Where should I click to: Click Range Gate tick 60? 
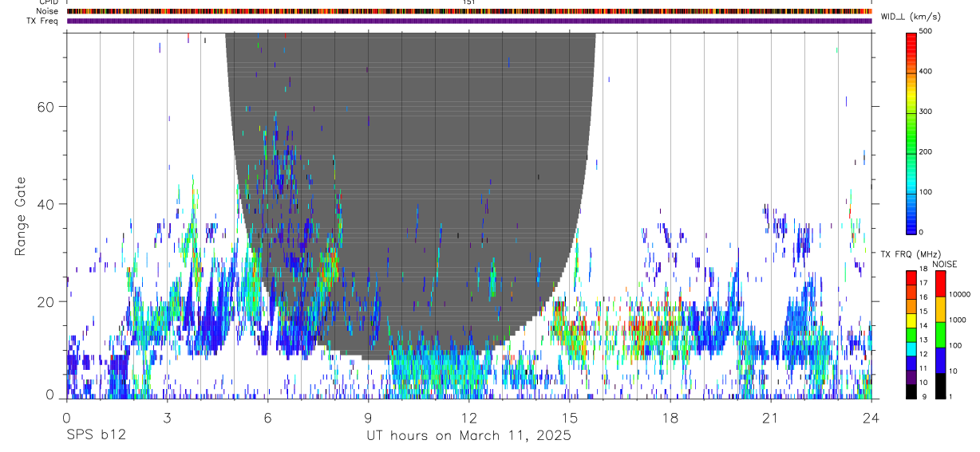47,106
